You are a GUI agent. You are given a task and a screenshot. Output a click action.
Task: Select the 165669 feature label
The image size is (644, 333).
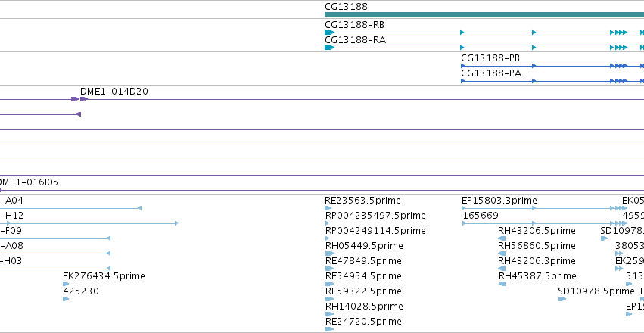coord(481,216)
